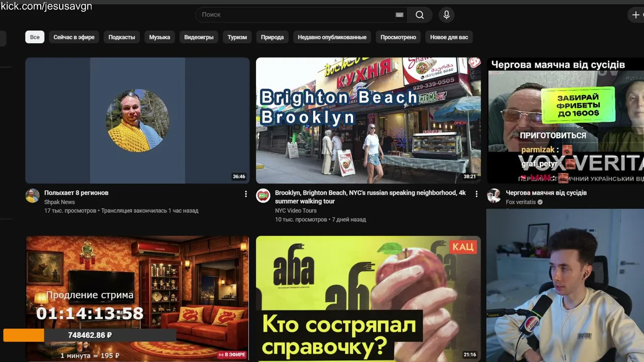
Task: Click the 21:16 duration badge
Action: [x=470, y=355]
